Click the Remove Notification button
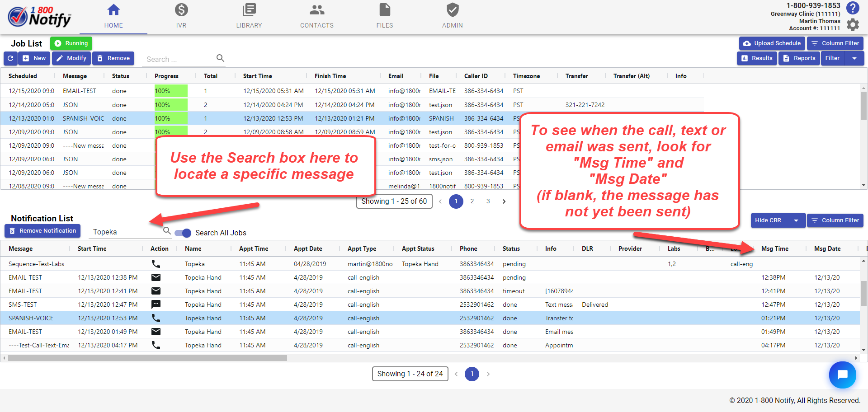This screenshot has height=412, width=868. [43, 231]
